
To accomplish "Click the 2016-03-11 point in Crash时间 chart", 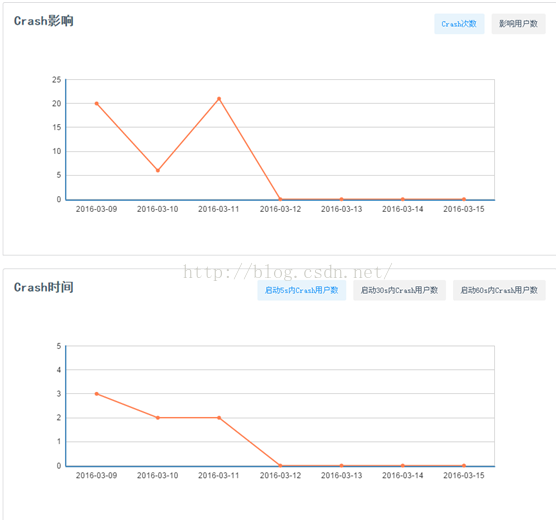I will pos(219,418).
